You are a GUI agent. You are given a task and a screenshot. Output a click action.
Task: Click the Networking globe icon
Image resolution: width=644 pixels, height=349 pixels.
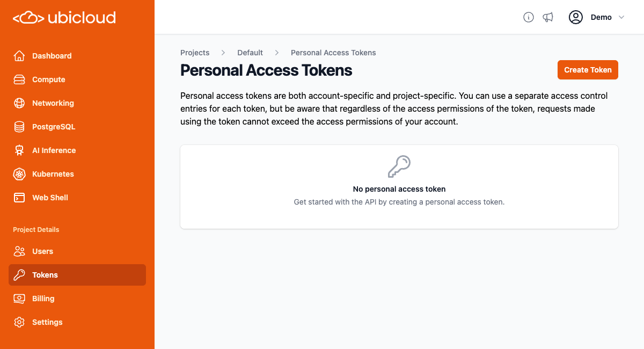(x=19, y=103)
